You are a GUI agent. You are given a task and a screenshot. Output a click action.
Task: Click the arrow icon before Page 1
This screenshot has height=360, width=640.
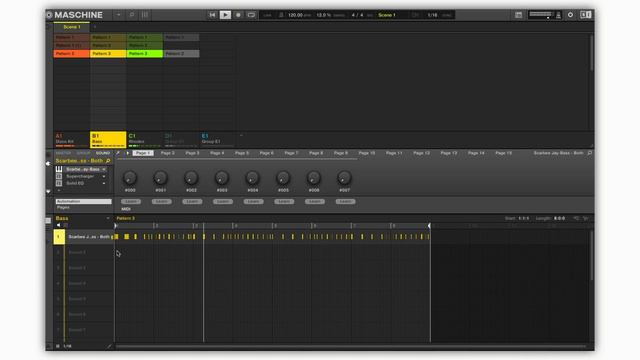tap(128, 153)
